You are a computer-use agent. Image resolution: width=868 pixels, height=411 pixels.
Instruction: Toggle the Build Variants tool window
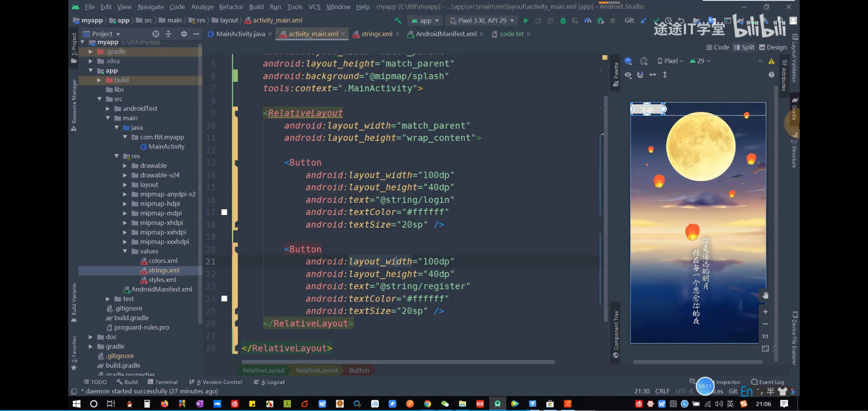[x=74, y=303]
